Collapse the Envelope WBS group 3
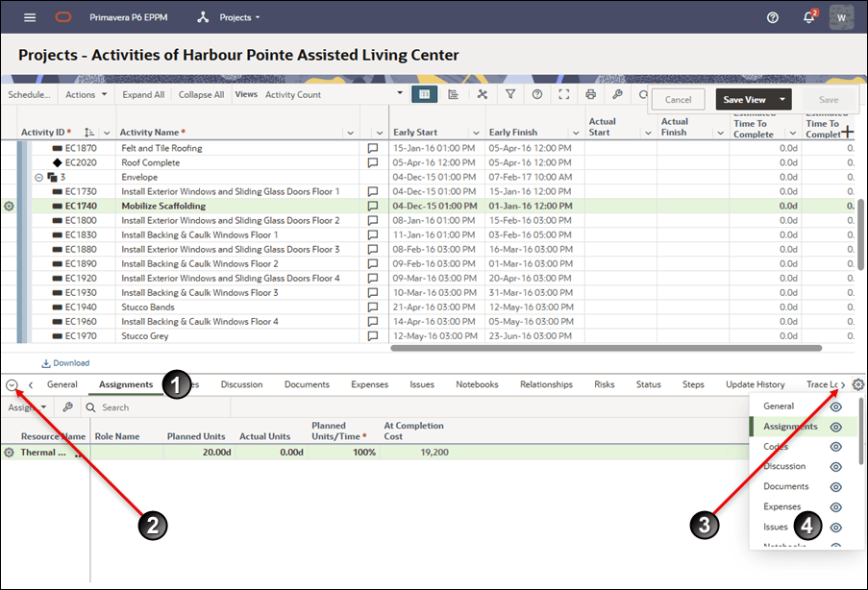 [38, 178]
